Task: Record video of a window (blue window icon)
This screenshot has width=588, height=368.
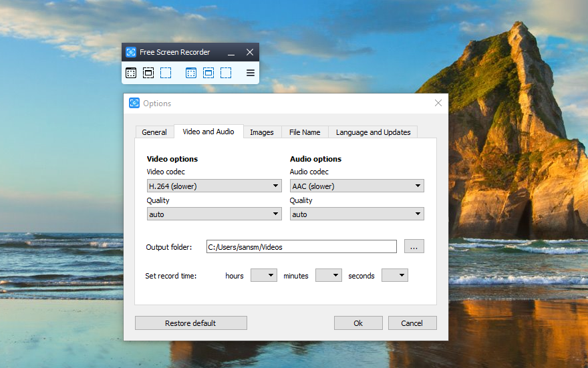Action: (191, 73)
